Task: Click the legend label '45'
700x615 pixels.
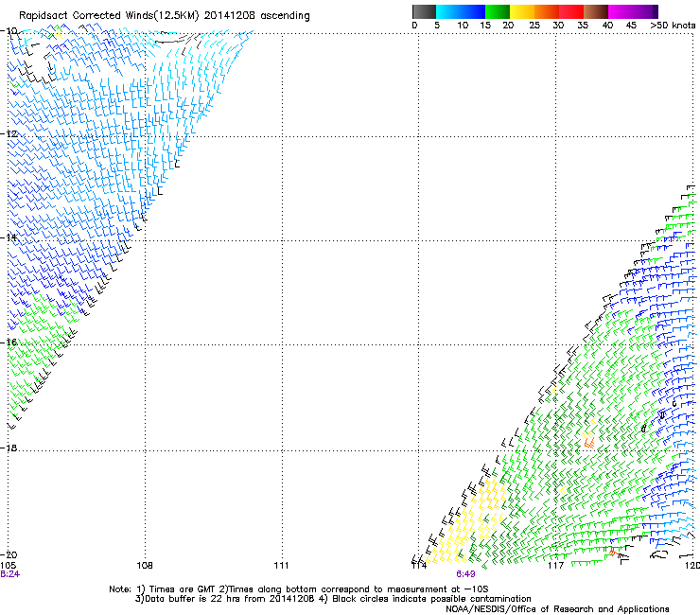Action: (x=631, y=26)
